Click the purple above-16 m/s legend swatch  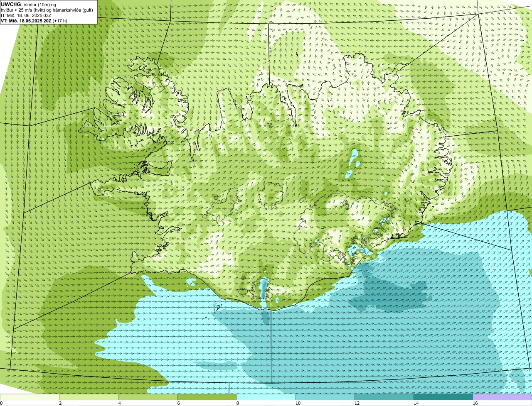click(x=502, y=397)
